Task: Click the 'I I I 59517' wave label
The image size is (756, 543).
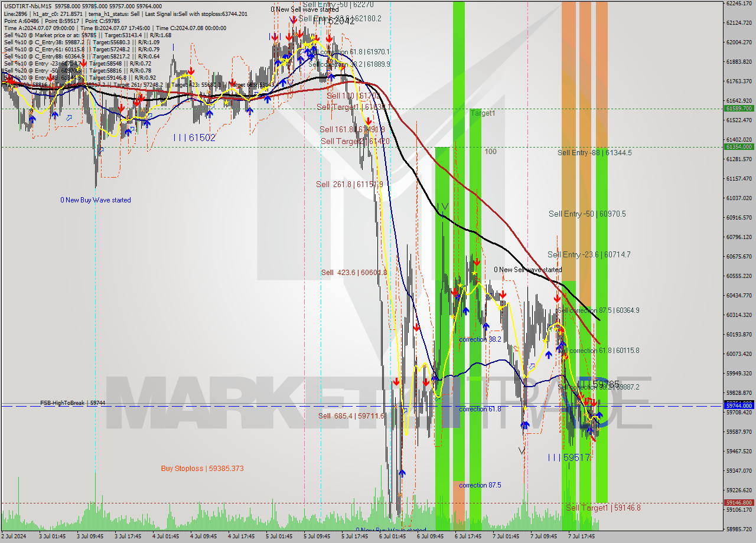Action: [x=569, y=457]
